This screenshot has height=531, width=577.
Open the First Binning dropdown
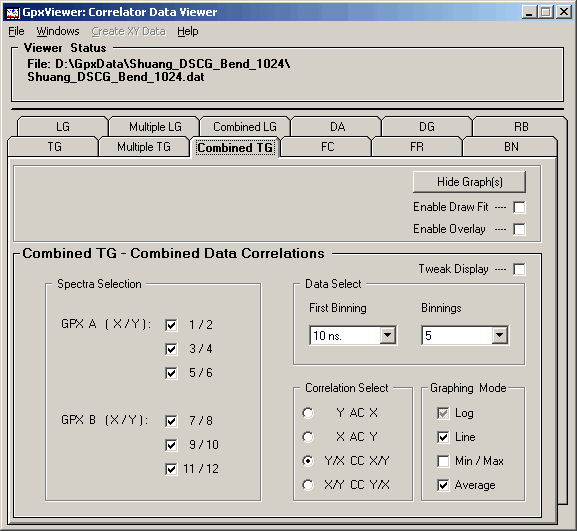click(388, 335)
